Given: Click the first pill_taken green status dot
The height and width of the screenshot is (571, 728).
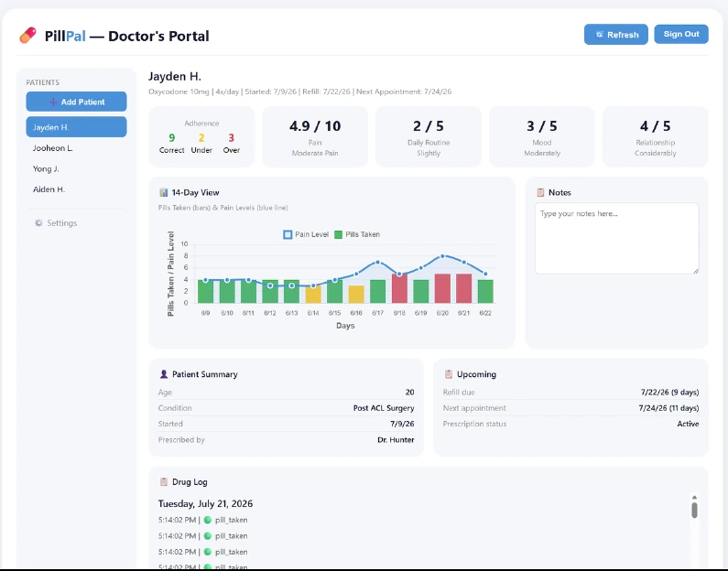Looking at the screenshot, I should [x=208, y=520].
